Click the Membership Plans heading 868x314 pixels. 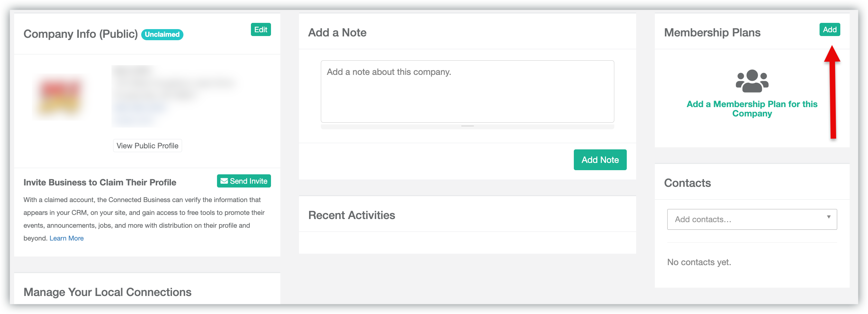pos(712,33)
